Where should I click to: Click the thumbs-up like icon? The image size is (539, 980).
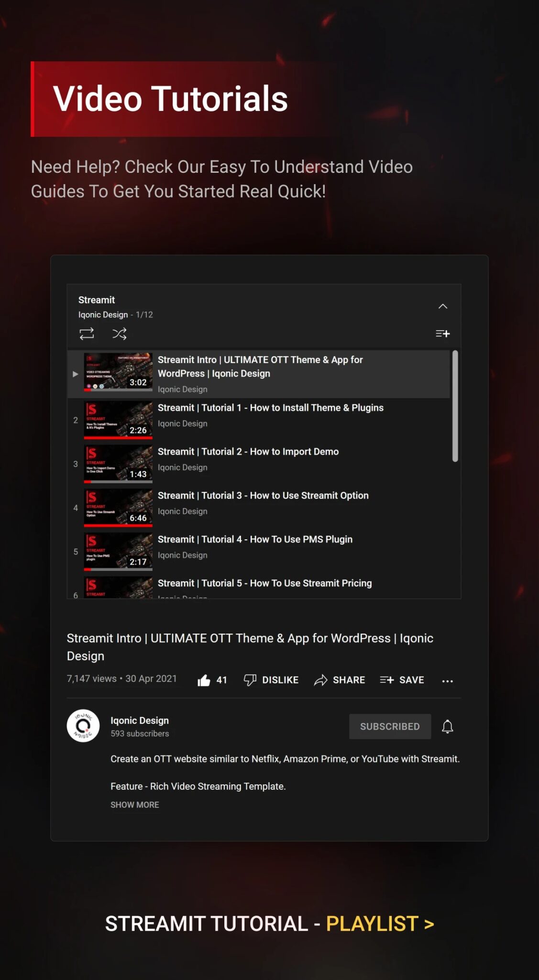[204, 680]
